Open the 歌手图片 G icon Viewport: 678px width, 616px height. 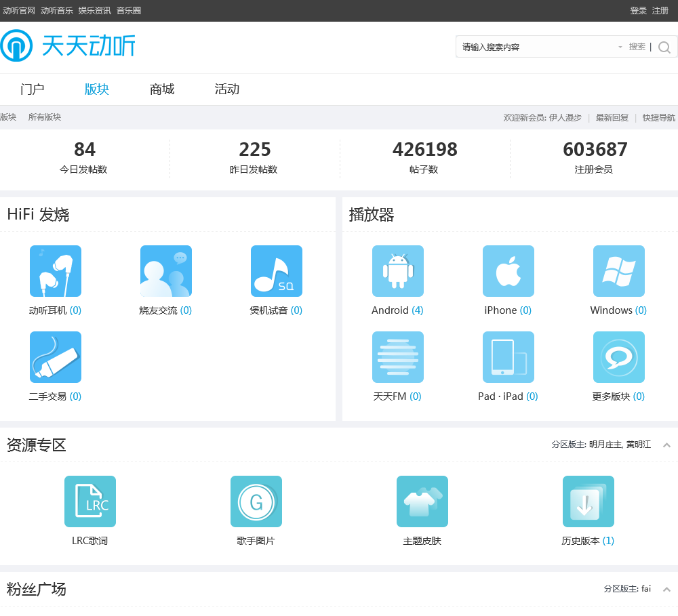pos(256,501)
